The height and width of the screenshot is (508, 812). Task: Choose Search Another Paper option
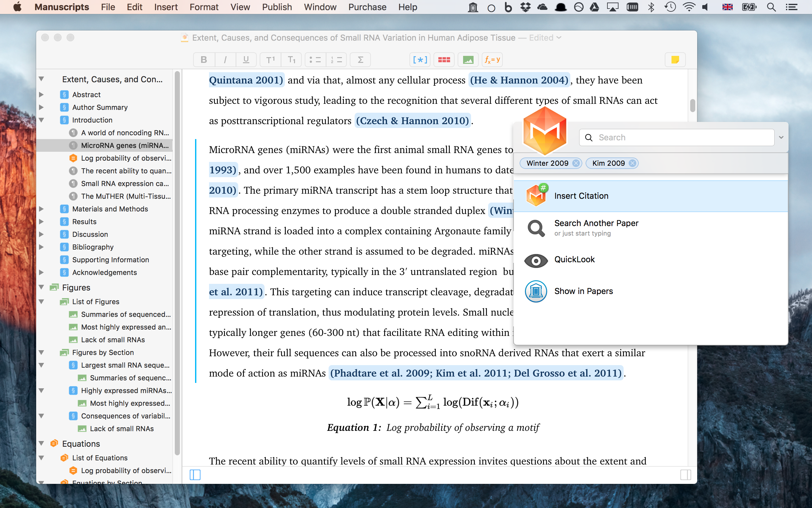[x=651, y=228]
